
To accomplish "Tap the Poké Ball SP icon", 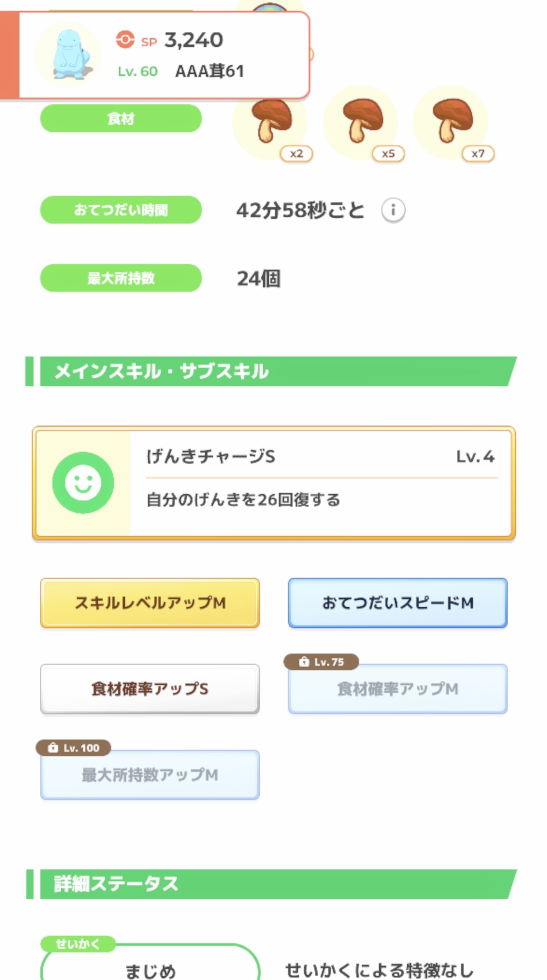I will (x=125, y=40).
